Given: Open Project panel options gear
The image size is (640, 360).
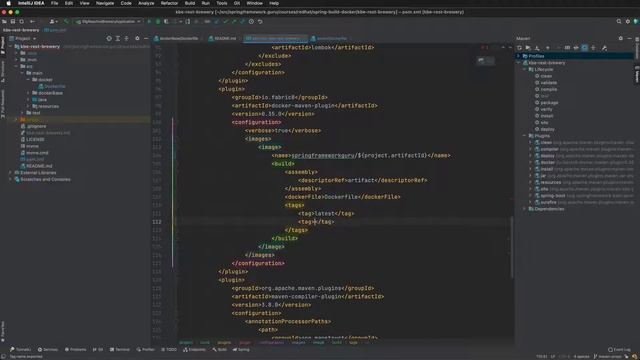Looking at the screenshot, I should [137, 38].
